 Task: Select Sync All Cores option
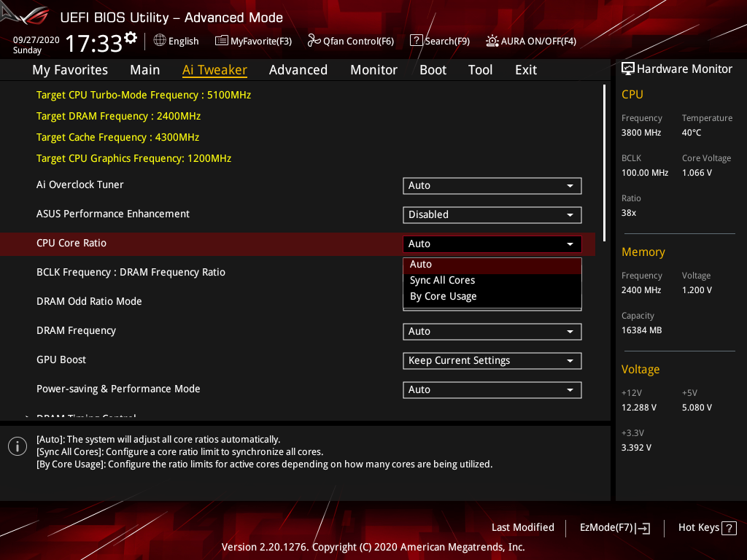pyautogui.click(x=492, y=280)
